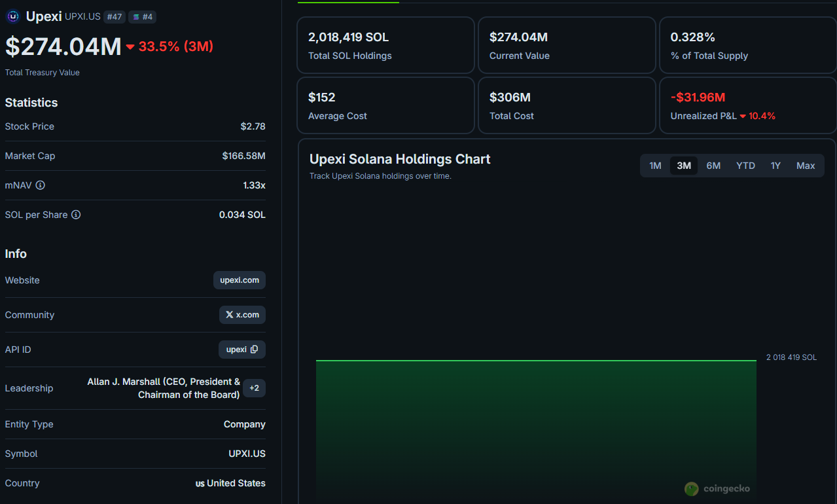Open the upexi.com website link
Image resolution: width=837 pixels, height=504 pixels.
click(x=240, y=280)
